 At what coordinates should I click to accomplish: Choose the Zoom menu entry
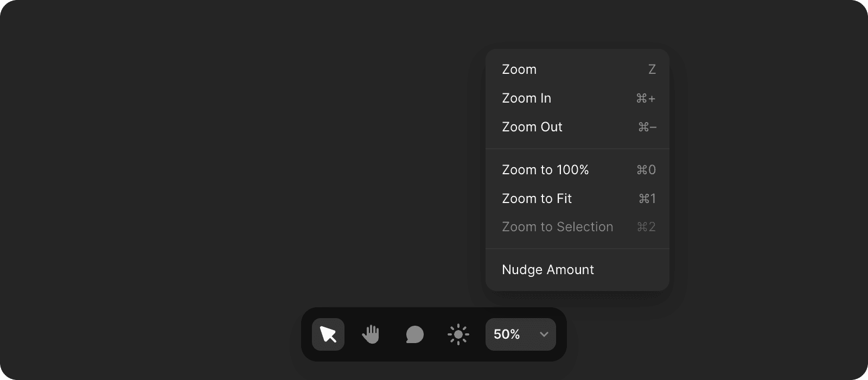[519, 69]
